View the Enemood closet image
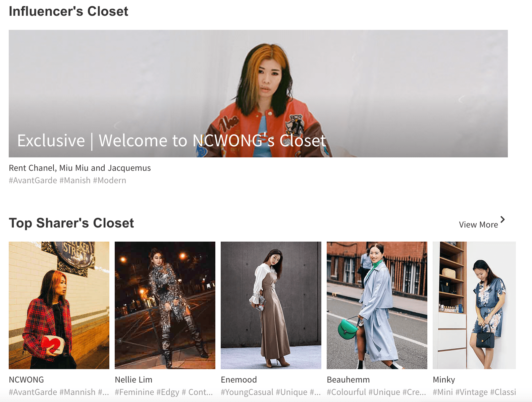The width and height of the screenshot is (532, 402). (271, 305)
